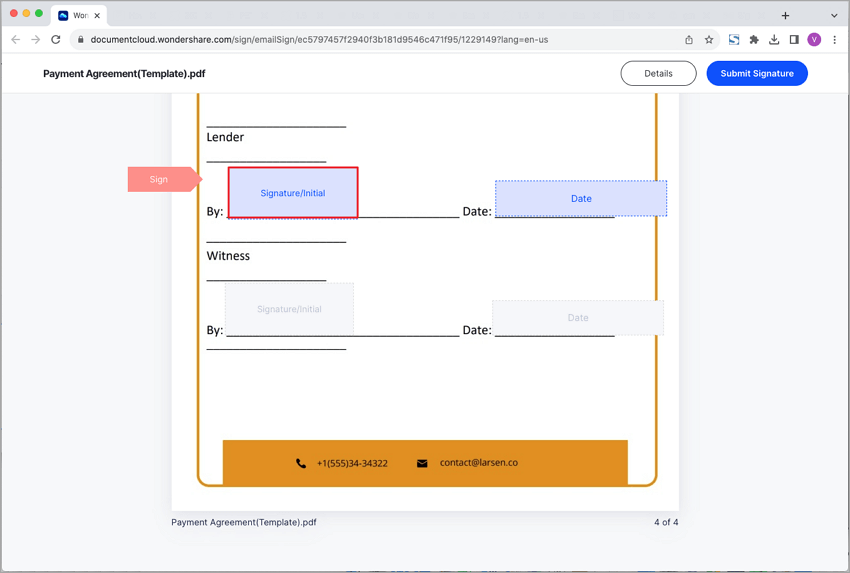The width and height of the screenshot is (850, 573).
Task: Open a new browser tab
Action: tap(785, 16)
